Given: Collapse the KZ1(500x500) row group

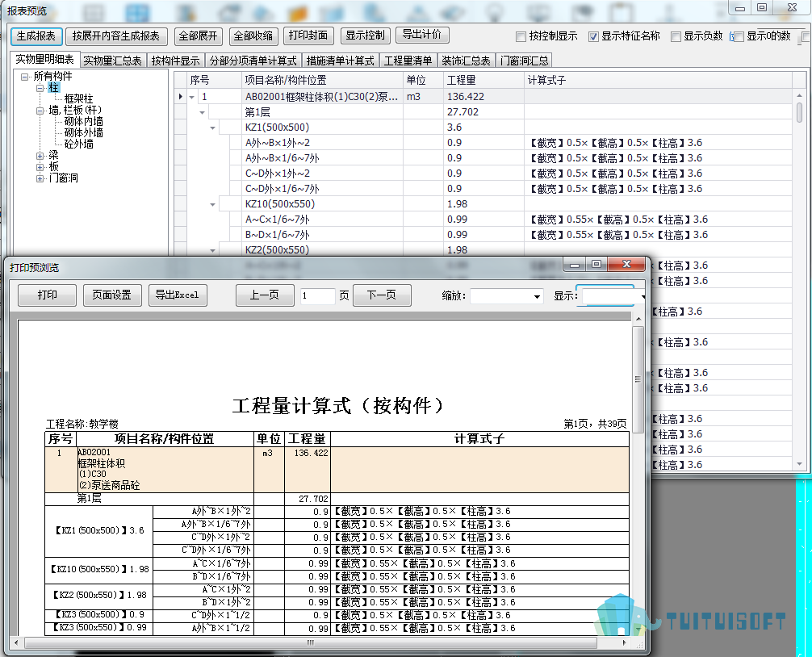Looking at the screenshot, I should coord(213,128).
